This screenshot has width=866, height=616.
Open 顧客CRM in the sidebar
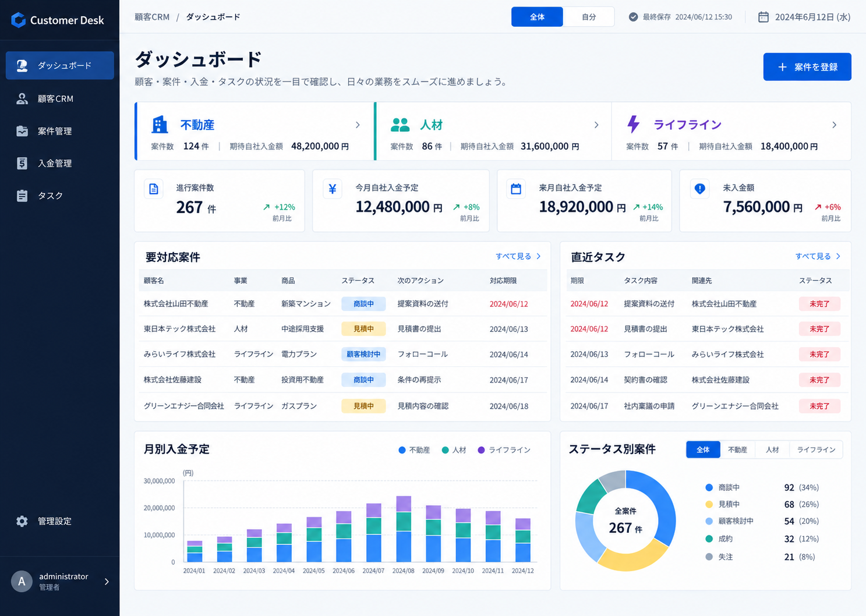point(60,98)
